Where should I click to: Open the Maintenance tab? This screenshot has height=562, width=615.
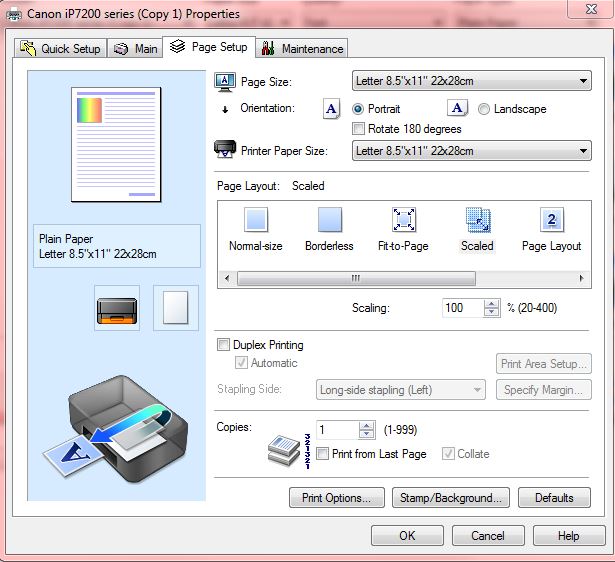(302, 48)
